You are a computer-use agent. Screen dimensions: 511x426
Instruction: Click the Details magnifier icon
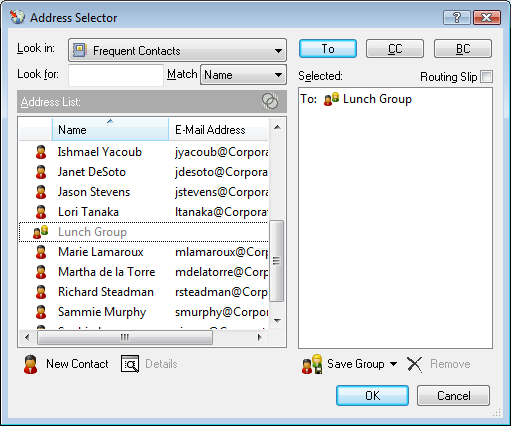coord(130,364)
